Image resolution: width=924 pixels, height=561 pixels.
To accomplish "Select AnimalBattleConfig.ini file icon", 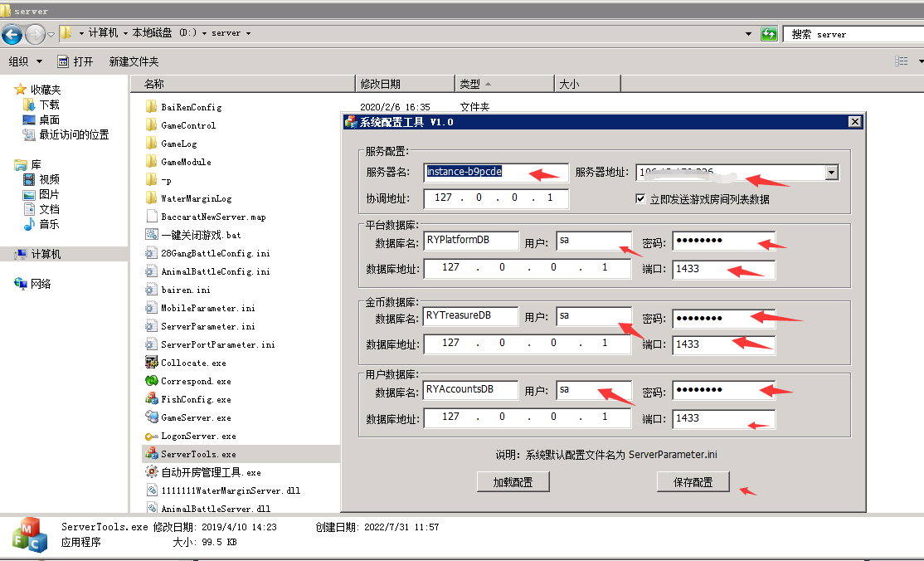I will click(x=152, y=271).
